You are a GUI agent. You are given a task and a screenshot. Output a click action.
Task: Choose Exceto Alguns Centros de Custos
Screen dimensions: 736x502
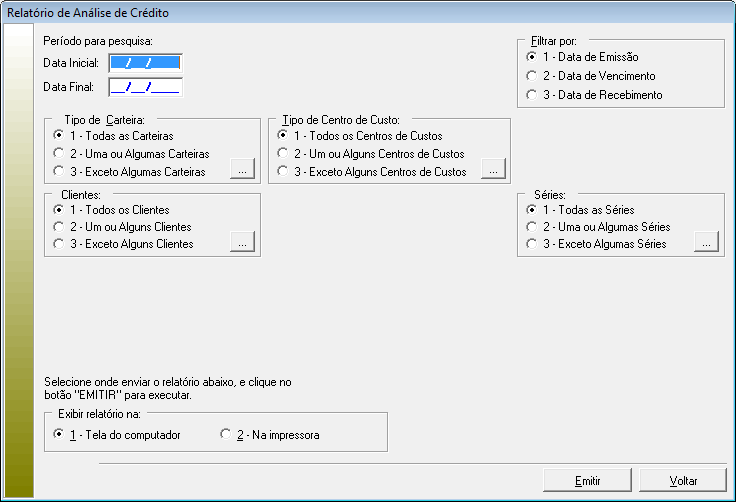point(284,172)
